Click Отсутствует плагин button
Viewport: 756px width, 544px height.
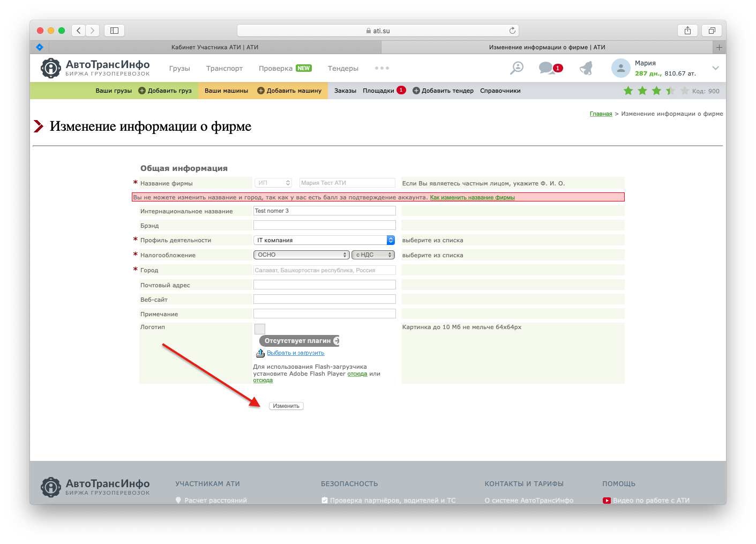(299, 341)
